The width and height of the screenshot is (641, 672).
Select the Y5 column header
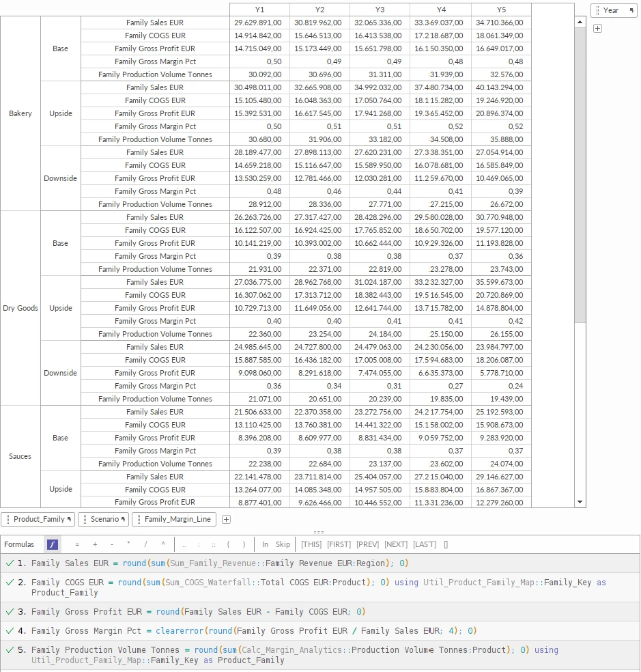pyautogui.click(x=501, y=10)
